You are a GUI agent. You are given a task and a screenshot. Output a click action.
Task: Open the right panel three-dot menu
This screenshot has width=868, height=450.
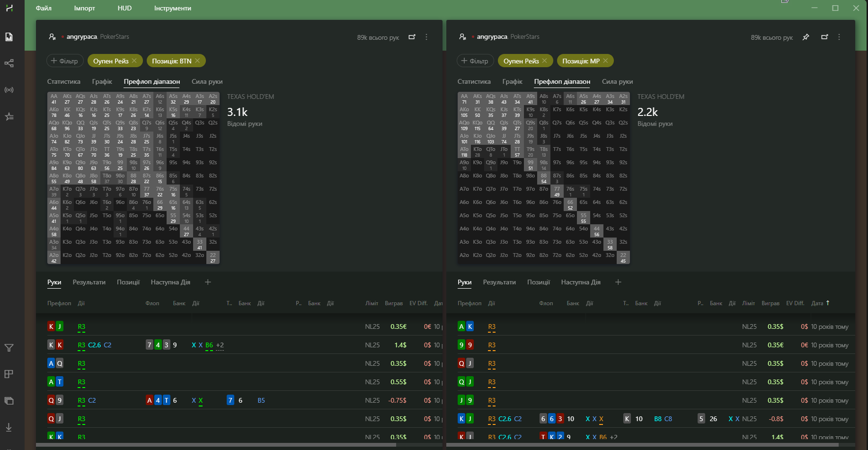pyautogui.click(x=839, y=37)
